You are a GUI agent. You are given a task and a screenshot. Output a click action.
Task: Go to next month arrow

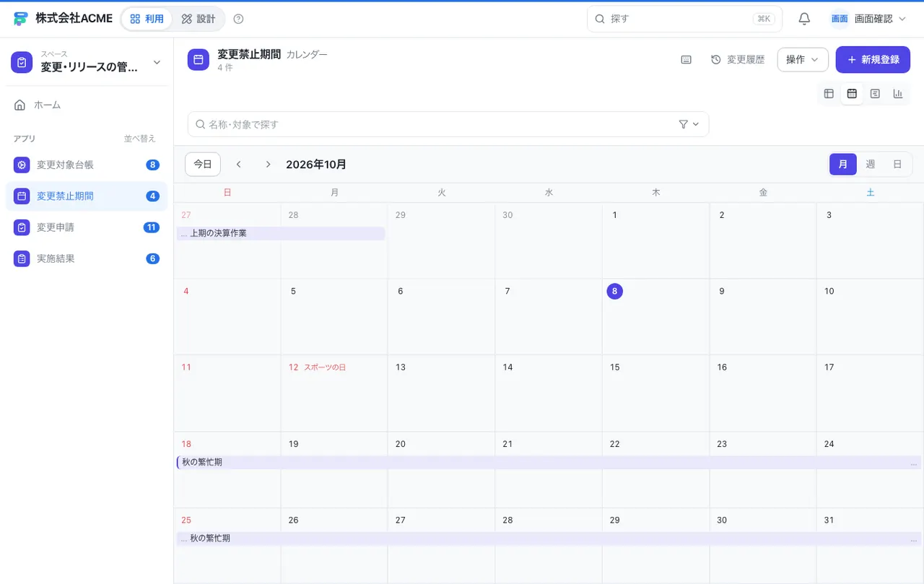coord(268,165)
